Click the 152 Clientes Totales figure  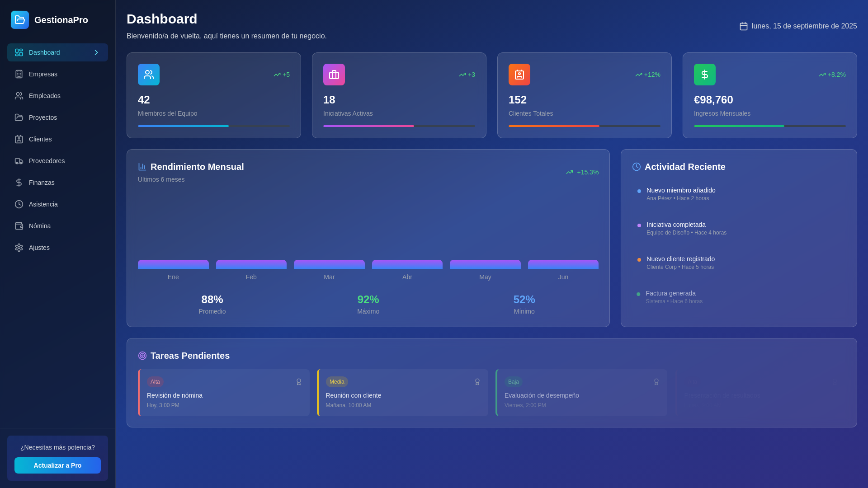518,100
